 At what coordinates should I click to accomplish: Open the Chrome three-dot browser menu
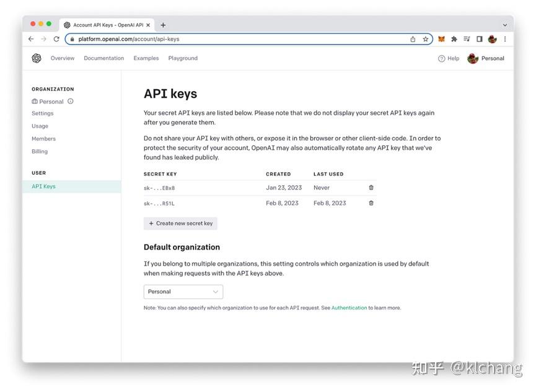coord(505,38)
